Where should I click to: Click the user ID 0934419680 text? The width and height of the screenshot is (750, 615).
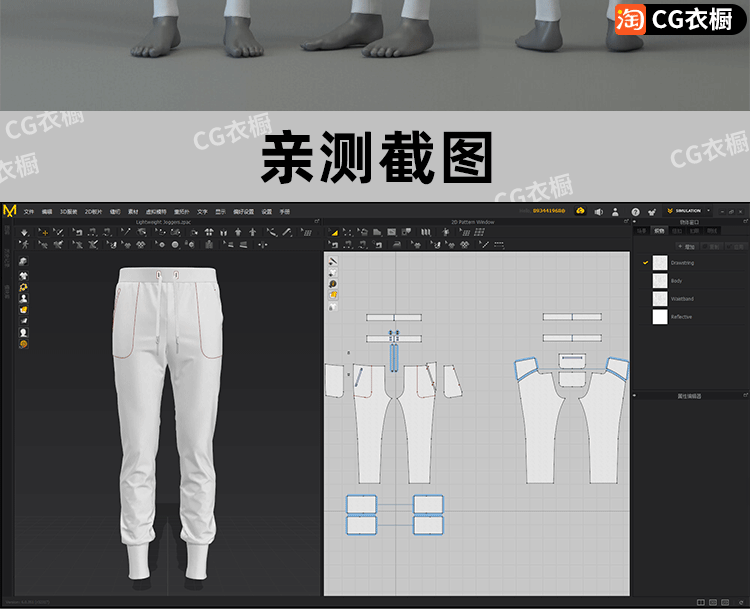coord(549,211)
